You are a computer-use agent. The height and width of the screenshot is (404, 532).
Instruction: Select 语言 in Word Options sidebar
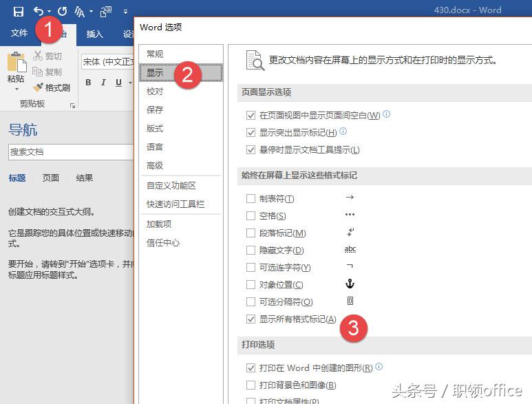(x=181, y=147)
